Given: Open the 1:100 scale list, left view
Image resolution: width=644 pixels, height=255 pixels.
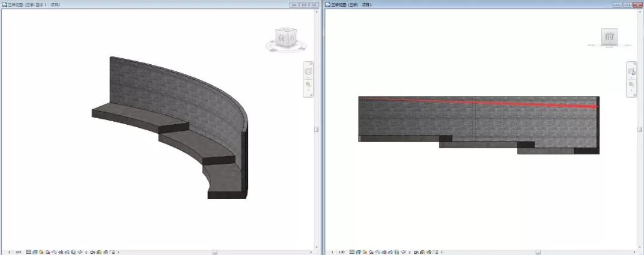Looking at the screenshot, I should pyautogui.click(x=15, y=252).
